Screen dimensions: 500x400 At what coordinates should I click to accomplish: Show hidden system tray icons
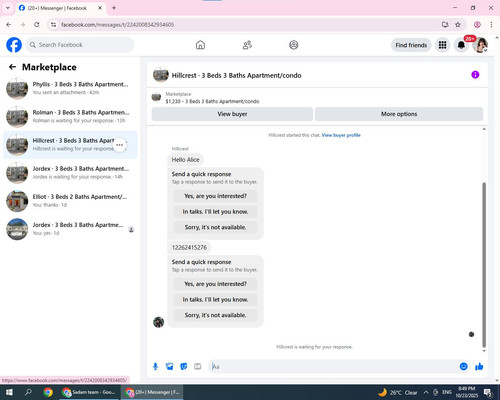[426, 392]
